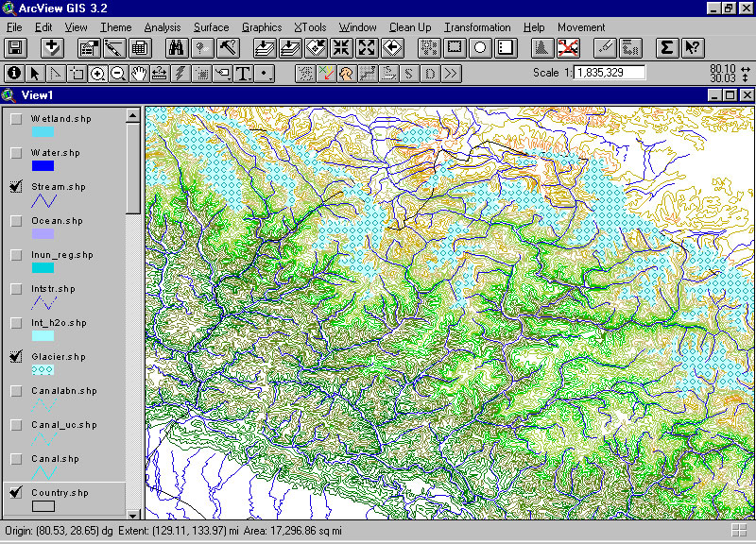Select the Zoom In magnifier tool

click(x=97, y=73)
